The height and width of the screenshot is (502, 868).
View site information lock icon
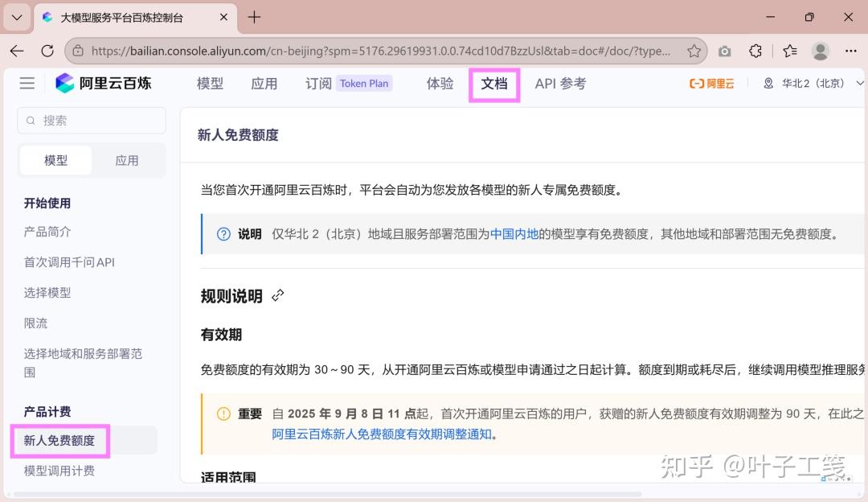(78, 51)
